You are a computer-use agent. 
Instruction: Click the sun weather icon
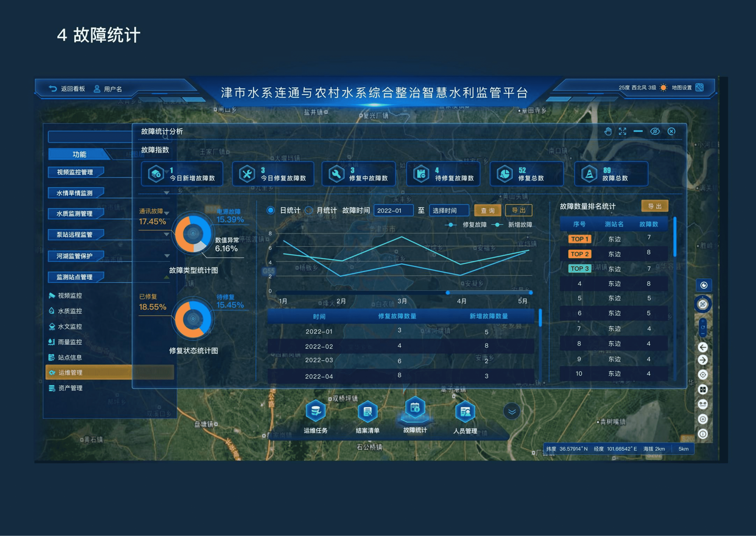coord(663,88)
